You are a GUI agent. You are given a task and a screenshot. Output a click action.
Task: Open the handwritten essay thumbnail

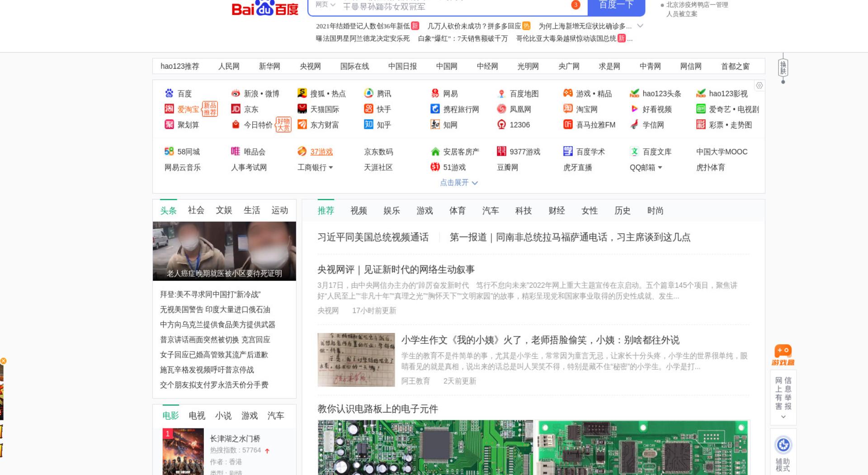click(x=356, y=360)
